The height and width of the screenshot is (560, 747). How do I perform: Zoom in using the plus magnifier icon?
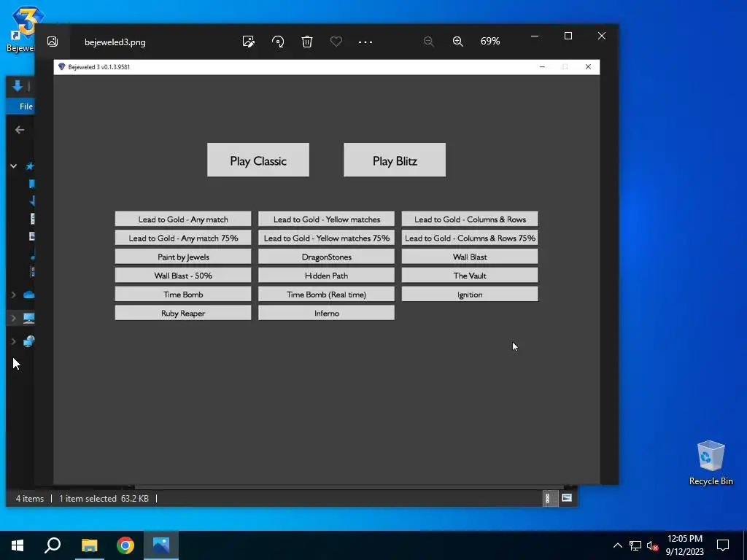(458, 42)
